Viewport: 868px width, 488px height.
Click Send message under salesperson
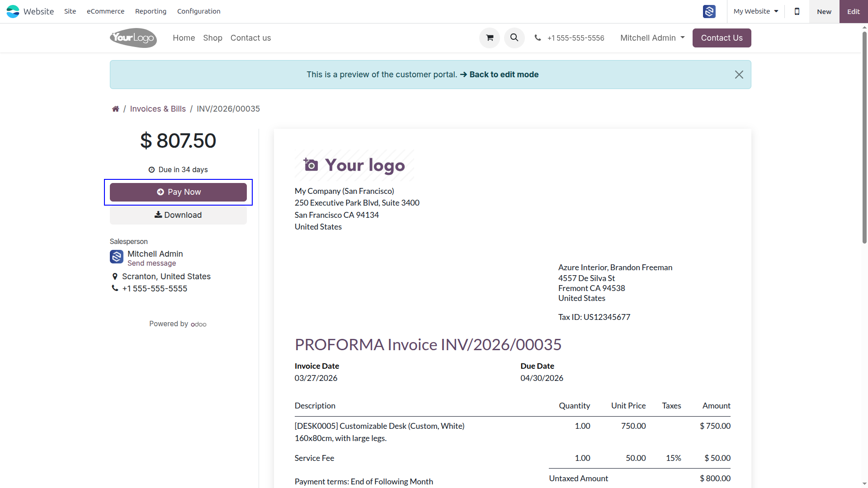tap(151, 263)
